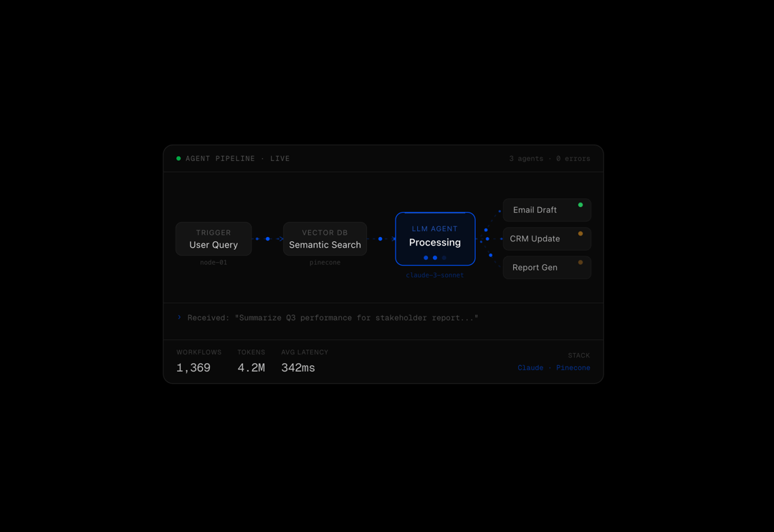Click the 'node-01' label under User Query
Screen dimensions: 774x532
(214, 262)
